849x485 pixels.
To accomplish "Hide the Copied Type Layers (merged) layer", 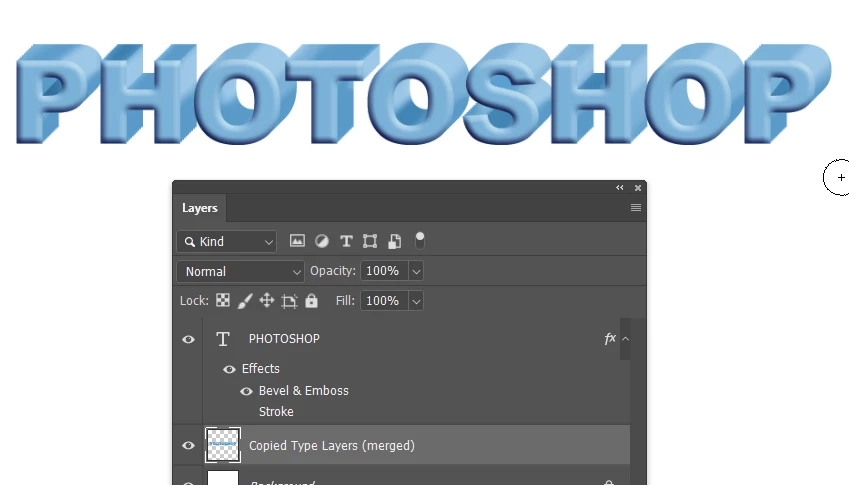I will click(188, 445).
